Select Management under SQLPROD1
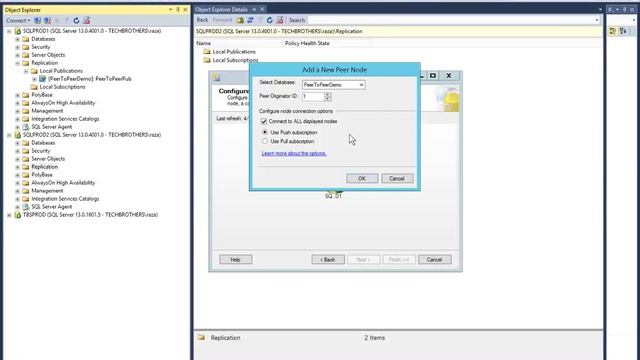This screenshot has height=360, width=640. pyautogui.click(x=47, y=111)
